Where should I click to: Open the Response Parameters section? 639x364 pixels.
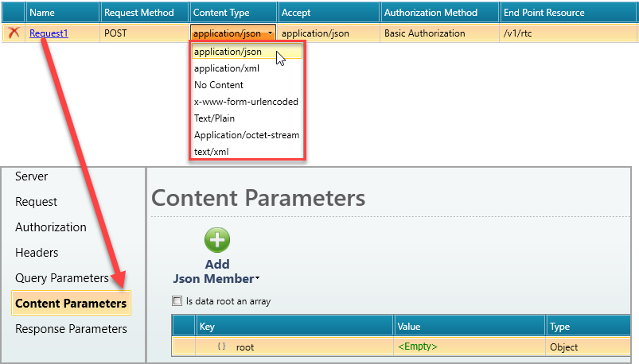pyautogui.click(x=71, y=329)
